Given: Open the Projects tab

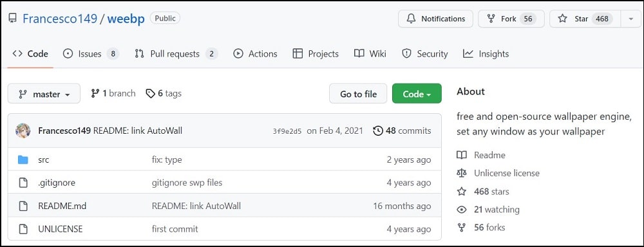Looking at the screenshot, I should pyautogui.click(x=316, y=54).
